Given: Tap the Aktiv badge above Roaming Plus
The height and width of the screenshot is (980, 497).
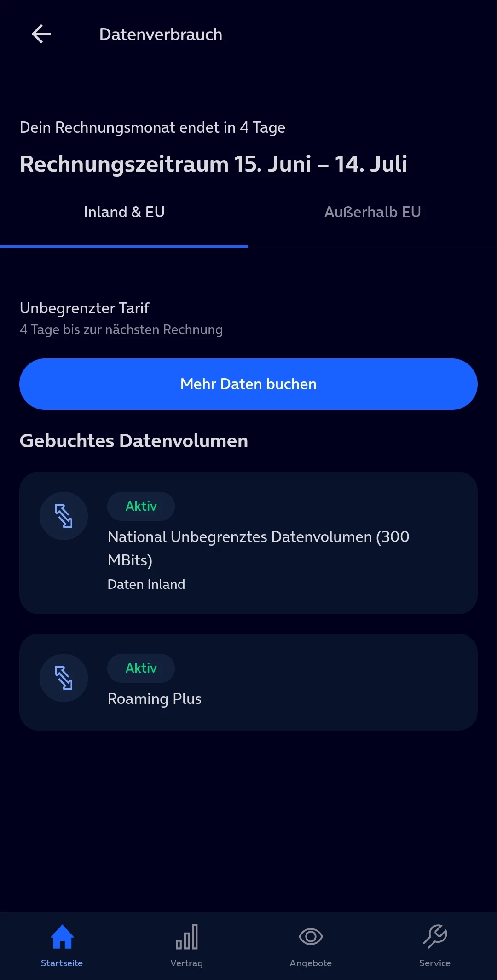Looking at the screenshot, I should (x=141, y=668).
